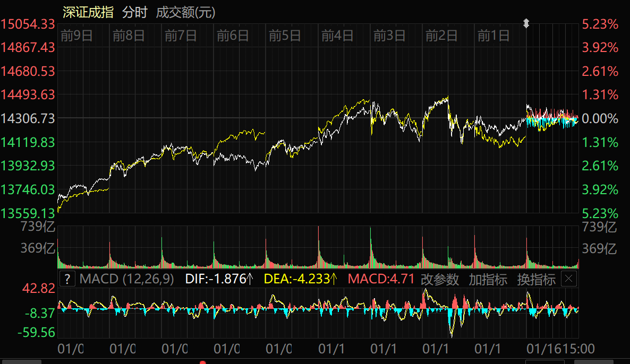Select the 前9日 day section
This screenshot has width=630, height=364.
click(x=76, y=36)
